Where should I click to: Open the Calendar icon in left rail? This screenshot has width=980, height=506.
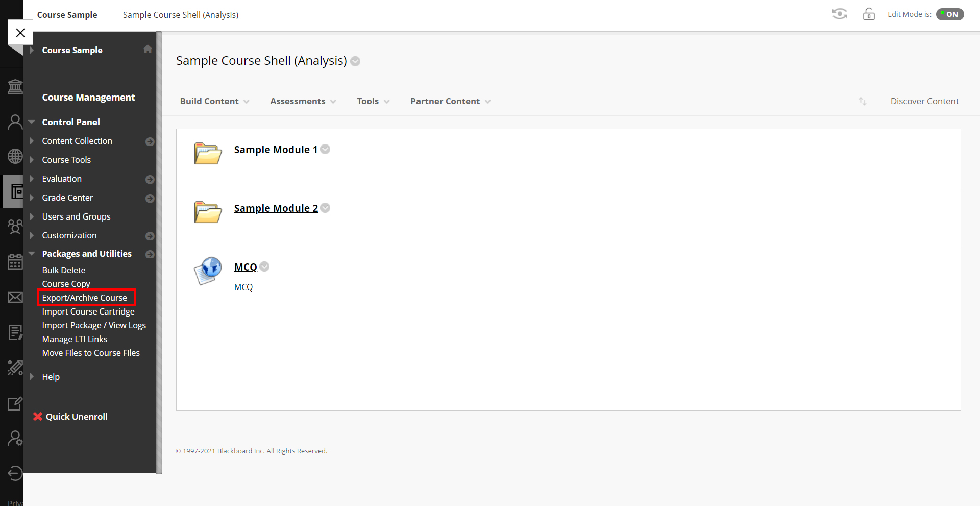(x=15, y=261)
